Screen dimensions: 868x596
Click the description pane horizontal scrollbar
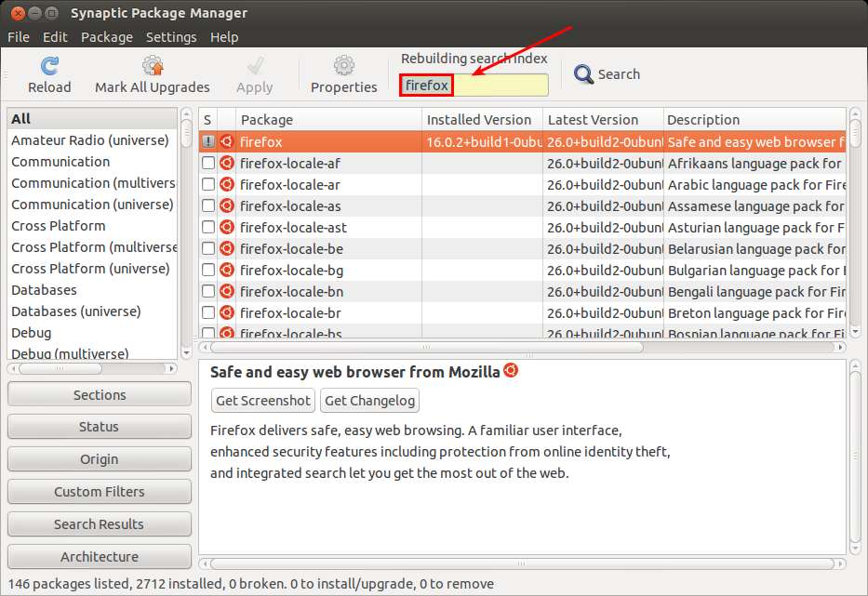click(x=522, y=563)
